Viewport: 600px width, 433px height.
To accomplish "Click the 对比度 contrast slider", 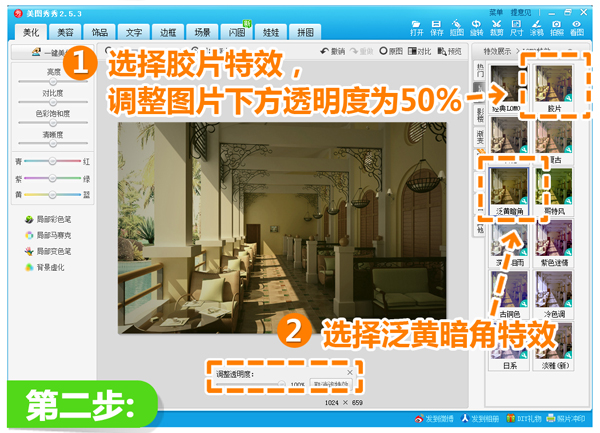I will pos(53,102).
